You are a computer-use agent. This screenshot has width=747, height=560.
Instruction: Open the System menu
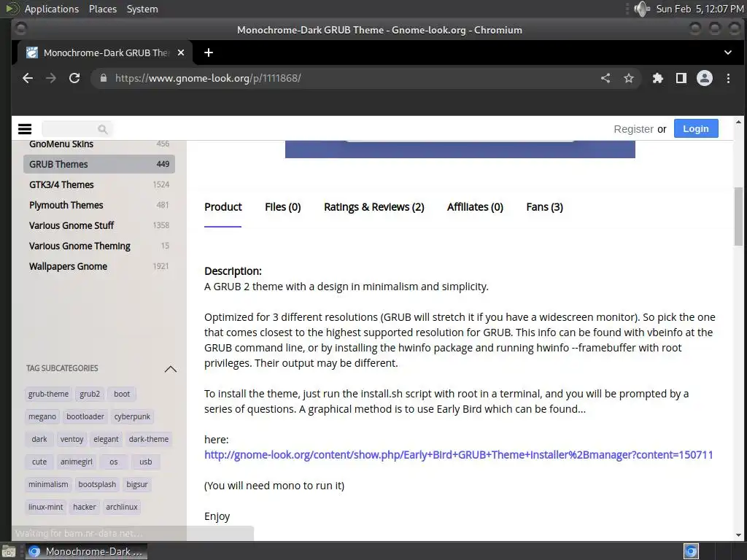(142, 9)
